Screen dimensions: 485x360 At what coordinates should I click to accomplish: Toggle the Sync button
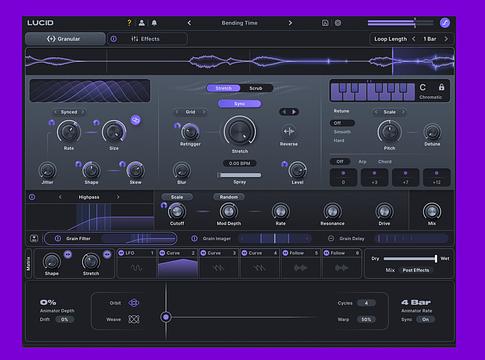(x=240, y=104)
